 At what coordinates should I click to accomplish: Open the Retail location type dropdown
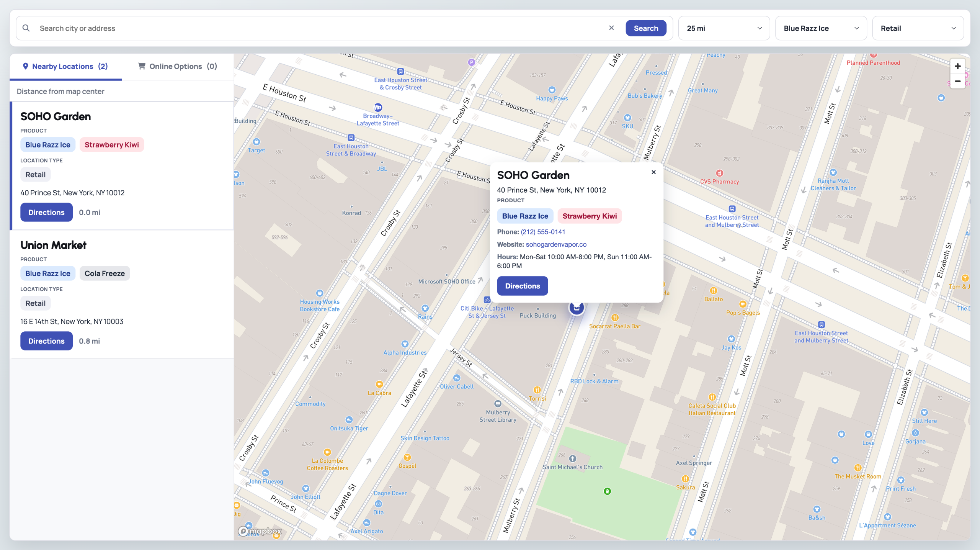tap(918, 28)
